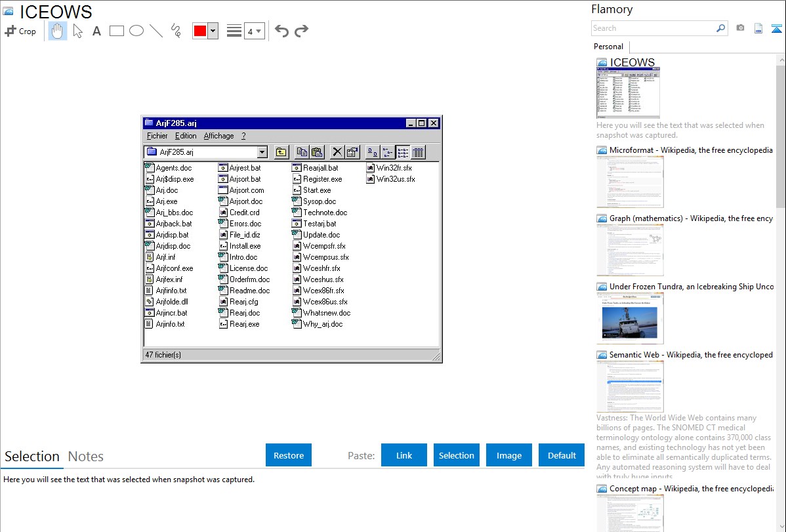Select the straight line tool
The image size is (786, 532).
click(x=156, y=31)
